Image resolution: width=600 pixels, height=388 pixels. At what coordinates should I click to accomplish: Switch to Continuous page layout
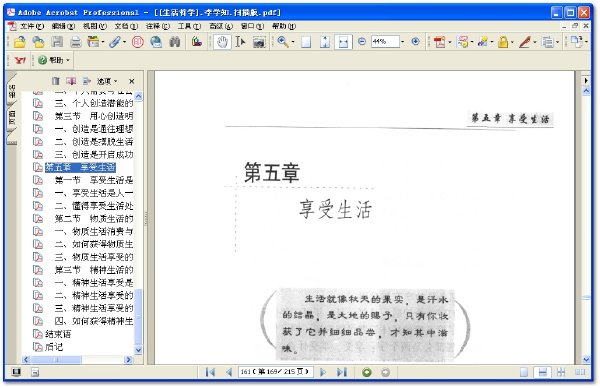[543, 372]
